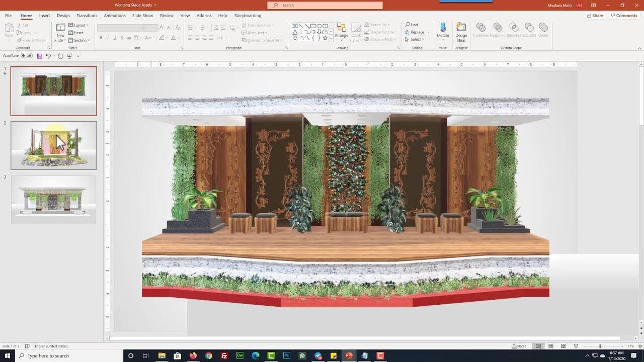Switch to Slide Sorter view

click(x=551, y=346)
